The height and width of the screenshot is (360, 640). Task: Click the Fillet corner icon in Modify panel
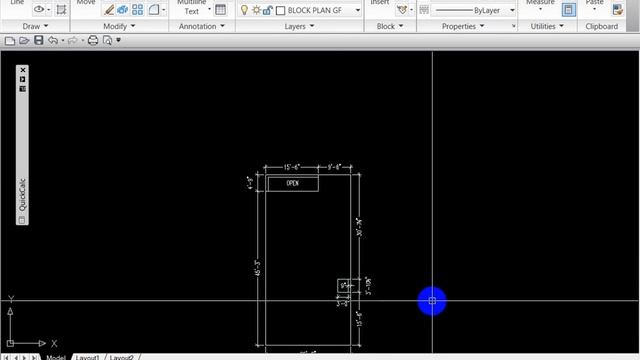coord(154,10)
